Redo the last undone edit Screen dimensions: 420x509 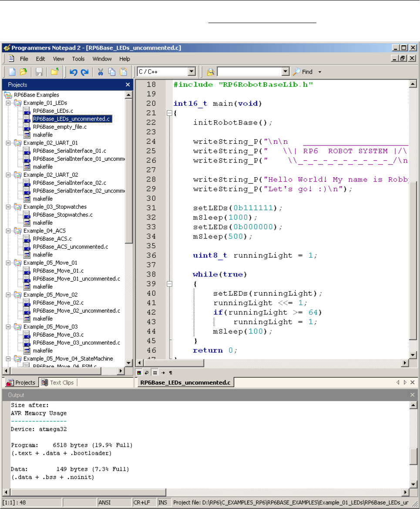[85, 72]
